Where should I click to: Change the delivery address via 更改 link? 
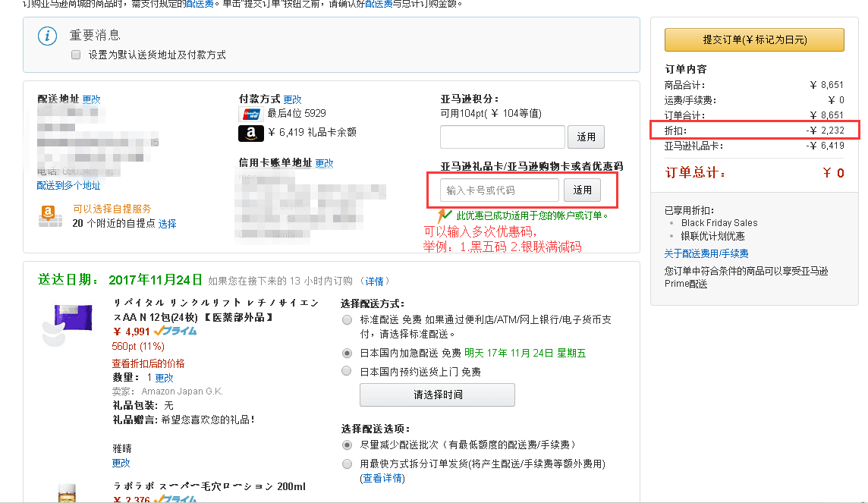91,99
